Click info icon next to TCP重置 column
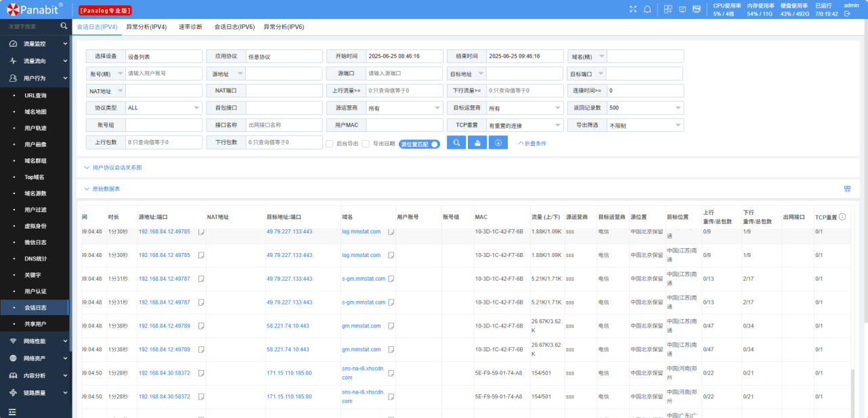Viewport: 868px width, 418px height. 842,217
